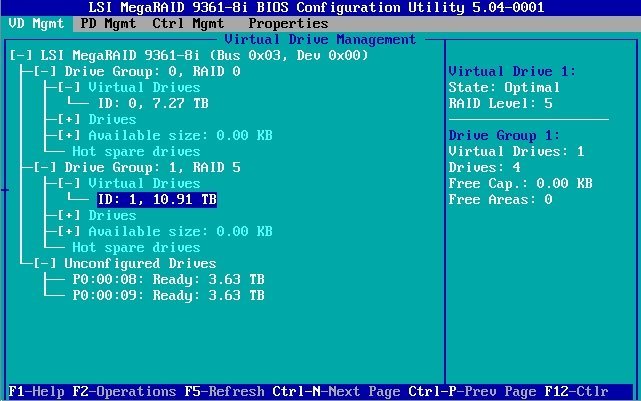641x401 pixels.
Task: Click Ctrl-N-Next Page shortcut
Action: pos(336,392)
